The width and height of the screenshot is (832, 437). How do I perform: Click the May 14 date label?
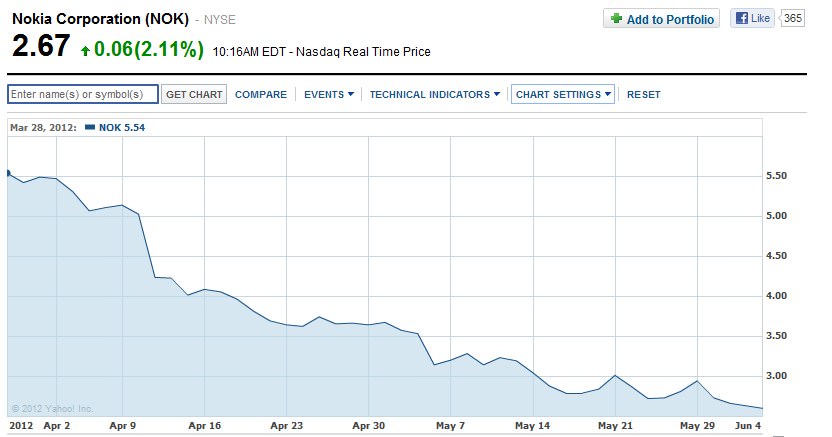[x=532, y=425]
